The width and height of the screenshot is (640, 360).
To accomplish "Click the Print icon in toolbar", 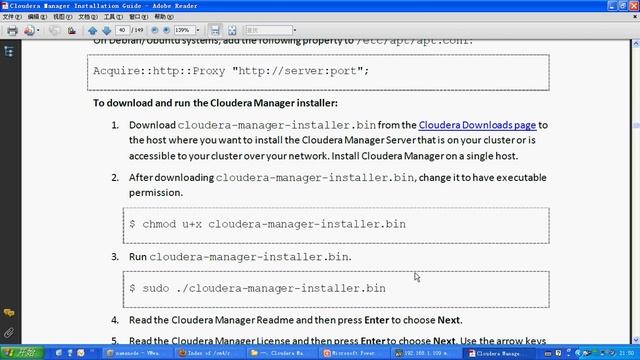I will coord(12,31).
